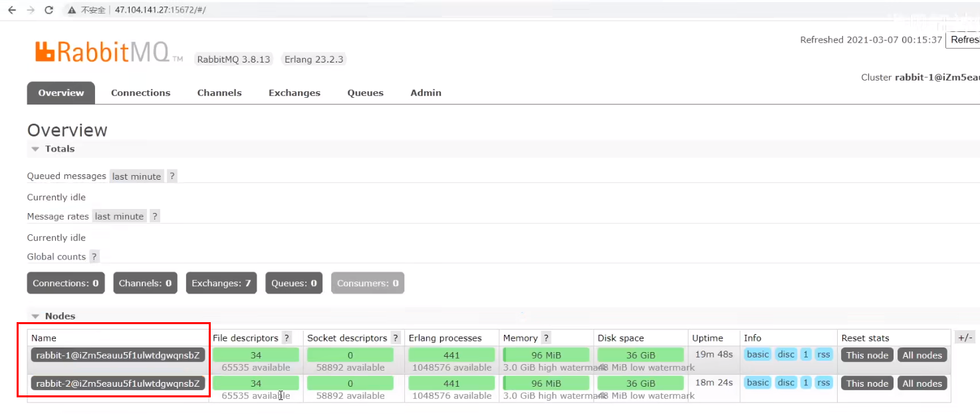The image size is (980, 414).
Task: Go forward with browser forward arrow
Action: (x=30, y=10)
